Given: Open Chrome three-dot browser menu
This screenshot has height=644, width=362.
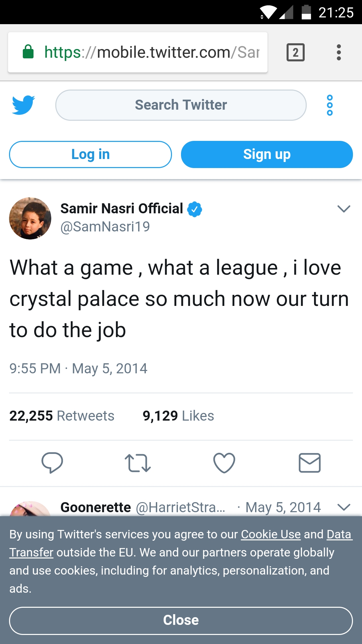Looking at the screenshot, I should point(339,53).
